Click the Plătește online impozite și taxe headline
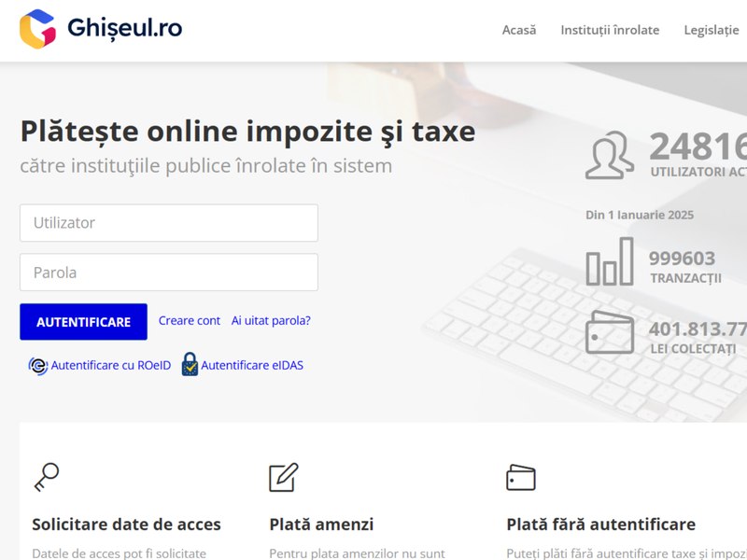747x560 pixels. point(247,132)
